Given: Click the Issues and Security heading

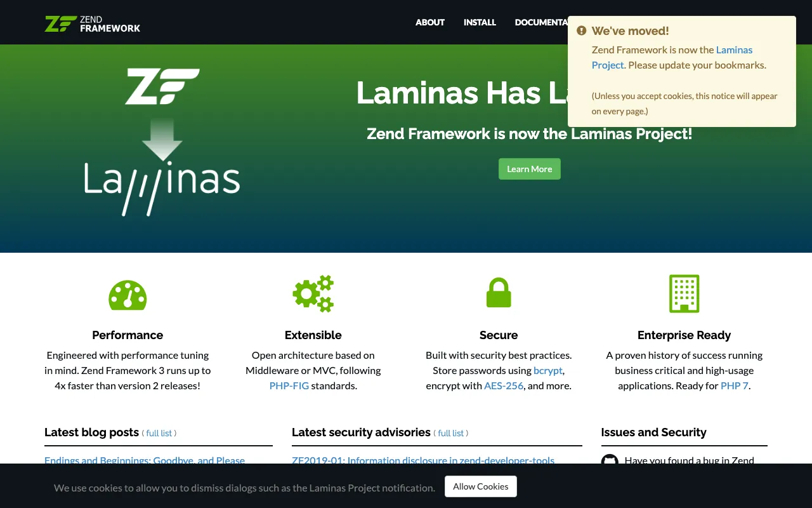Looking at the screenshot, I should pyautogui.click(x=653, y=432).
